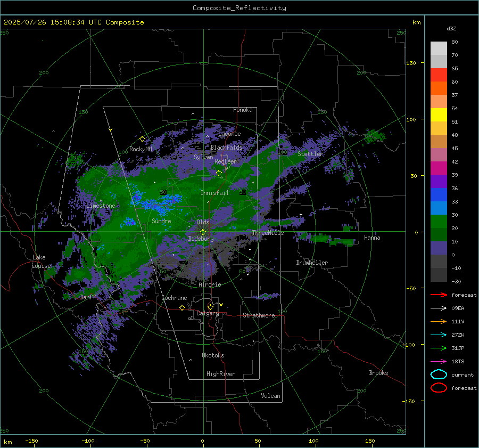This screenshot has height=448, width=479.
Task: Click the orange 111V arrow legend icon
Action: [x=439, y=321]
